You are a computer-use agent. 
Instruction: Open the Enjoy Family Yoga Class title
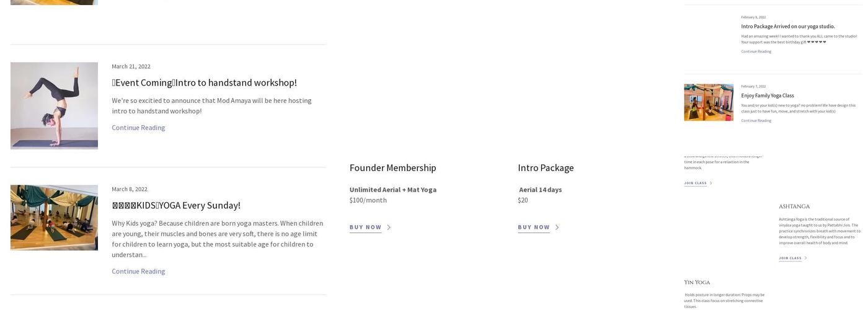click(x=768, y=95)
